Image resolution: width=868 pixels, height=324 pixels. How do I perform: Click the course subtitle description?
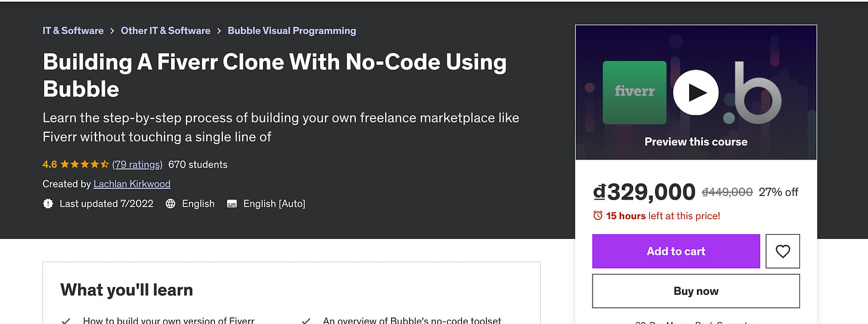coord(281,127)
